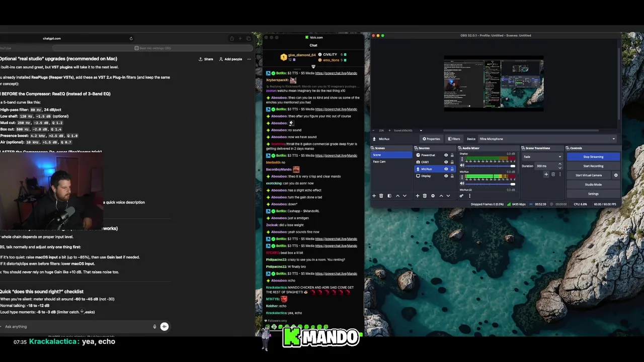Remove selected scene with trash icon
Image resolution: width=644 pixels, height=362 pixels.
(x=381, y=196)
